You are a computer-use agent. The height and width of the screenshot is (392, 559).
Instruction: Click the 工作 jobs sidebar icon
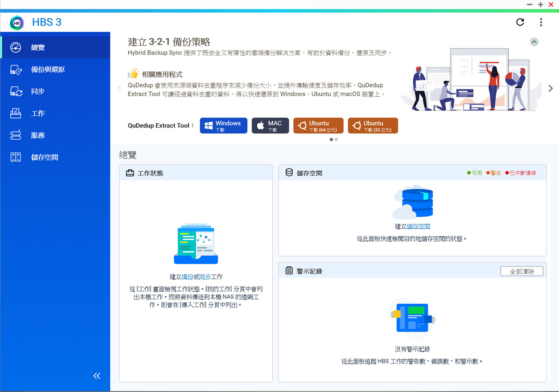(x=16, y=113)
